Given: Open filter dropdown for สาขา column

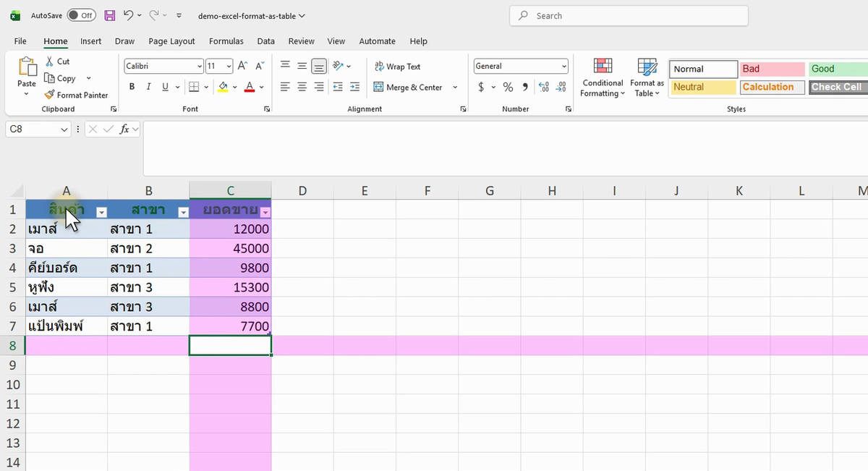Looking at the screenshot, I should pos(184,212).
